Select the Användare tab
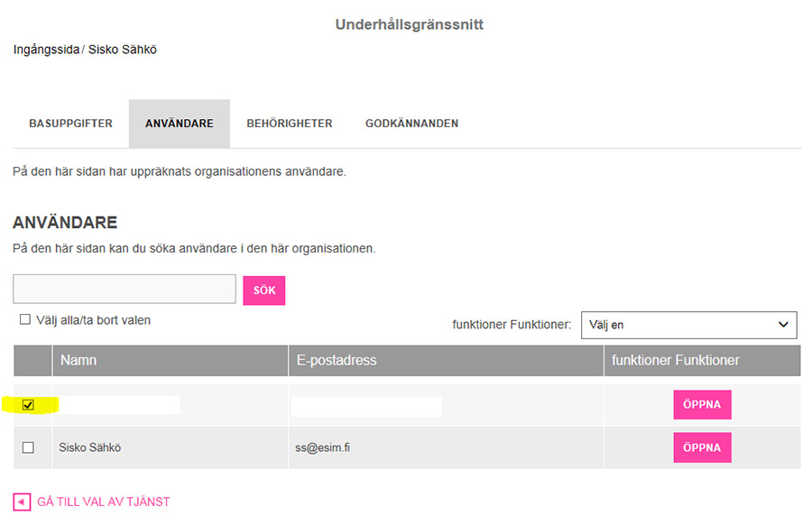The image size is (812, 525). 180,124
